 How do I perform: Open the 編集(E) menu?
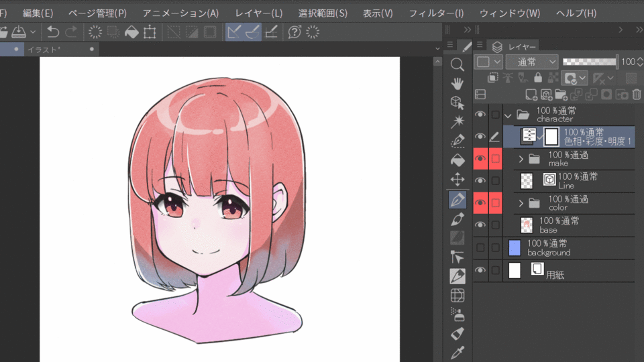click(38, 13)
